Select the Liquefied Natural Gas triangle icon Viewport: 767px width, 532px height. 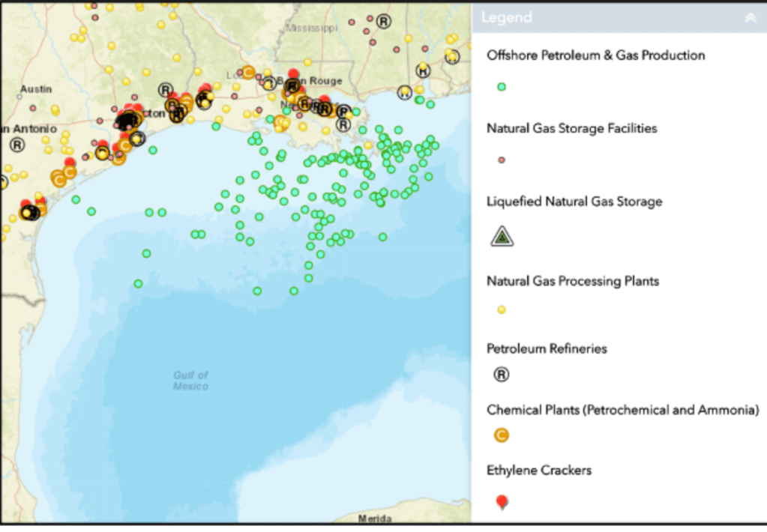pyautogui.click(x=502, y=238)
